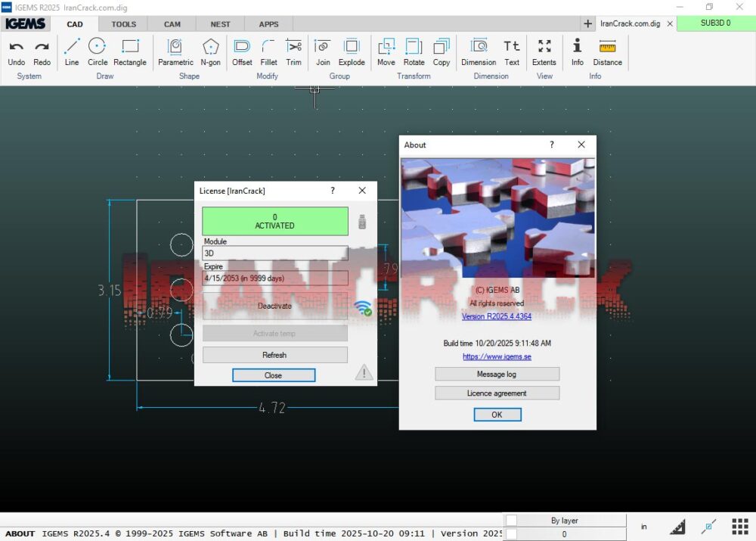Image resolution: width=756 pixels, height=541 pixels.
Task: Open the Version R2025.4.4364 link
Action: coord(497,316)
